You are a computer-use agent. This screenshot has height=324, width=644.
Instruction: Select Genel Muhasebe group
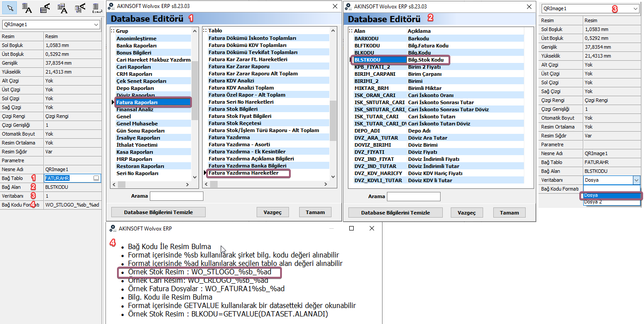153,124
